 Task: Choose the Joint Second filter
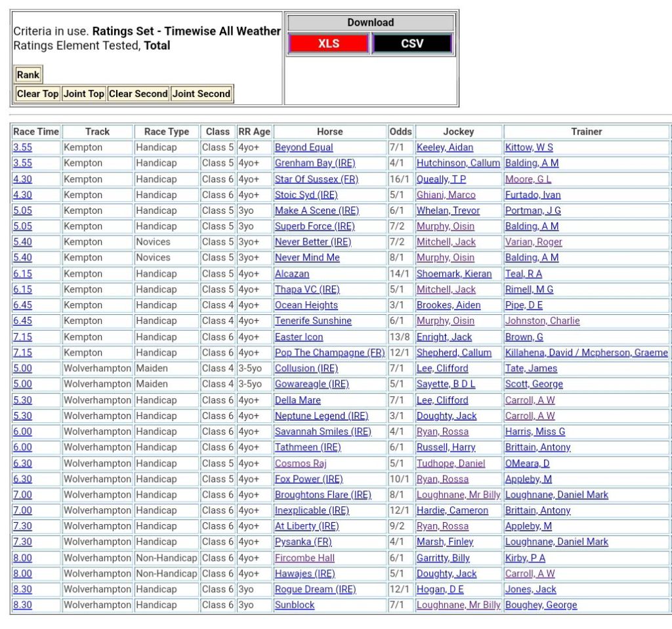201,94
